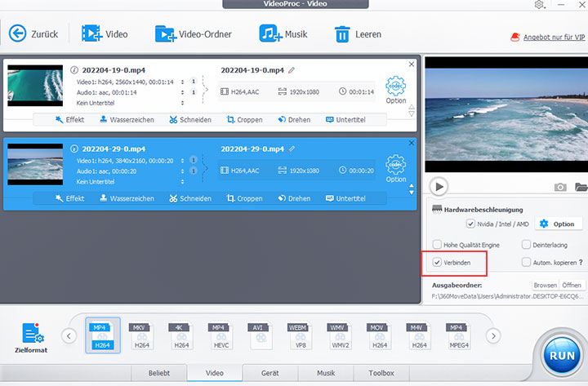Open the Angebot nur für VIP link
Screen dimensions: 588x386
[554, 37]
